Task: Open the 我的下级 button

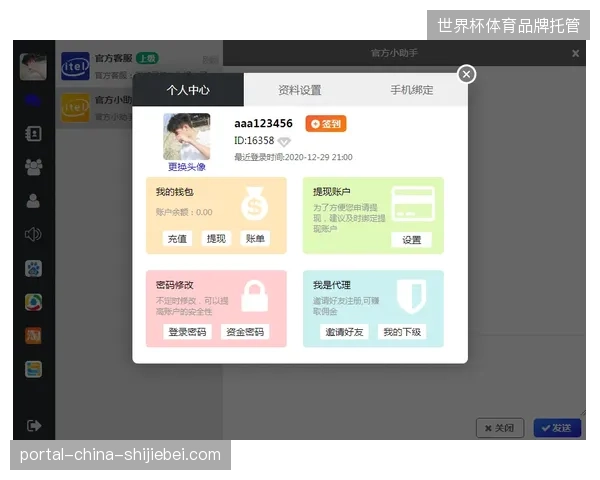Action: [x=402, y=332]
